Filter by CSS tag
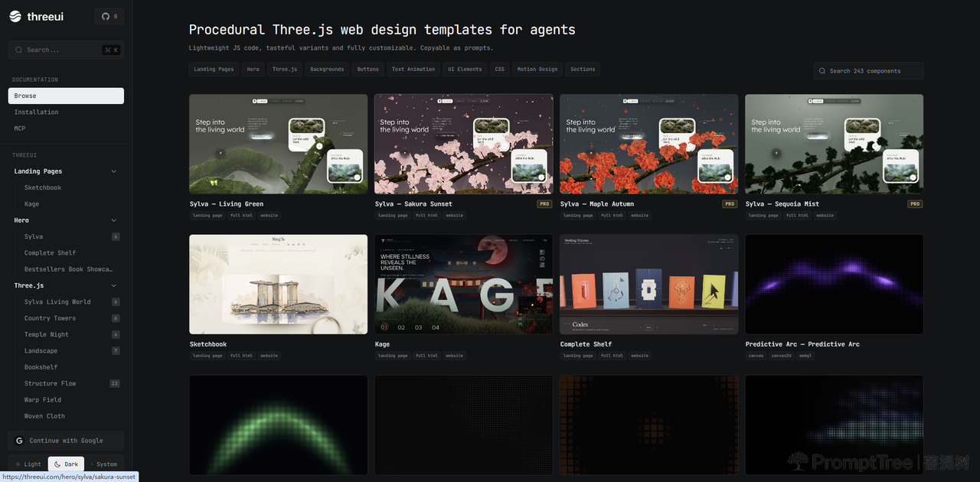This screenshot has height=482, width=980. (x=499, y=69)
